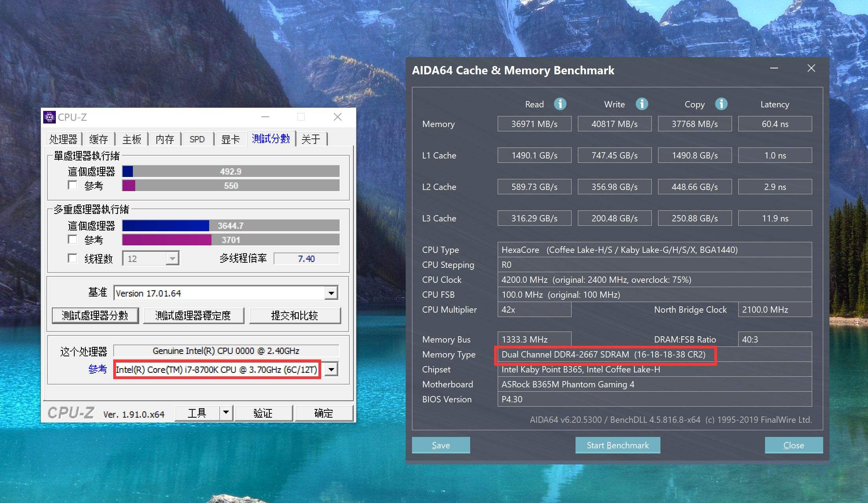Open the 工具 dropdown arrow in CPU-Z

tap(226, 413)
